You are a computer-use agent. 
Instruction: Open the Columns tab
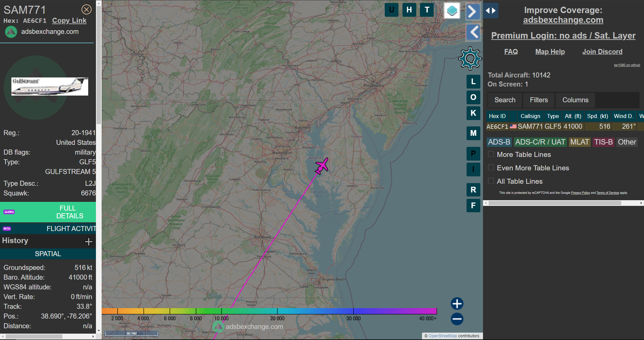575,100
